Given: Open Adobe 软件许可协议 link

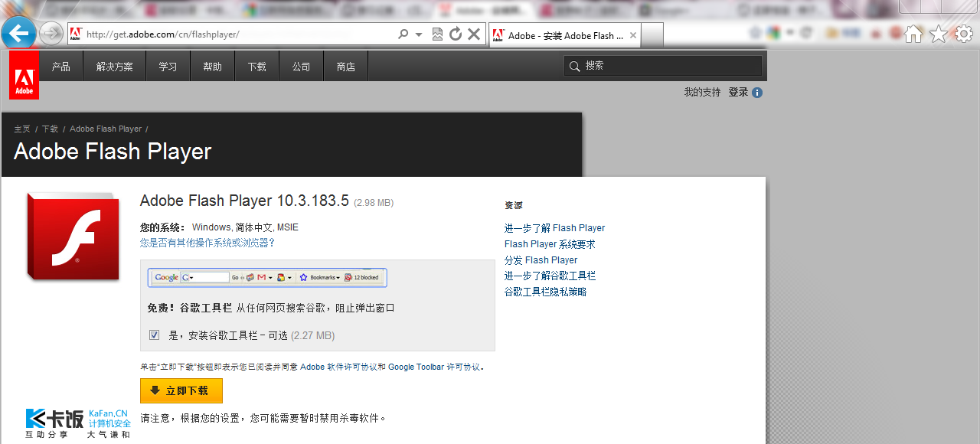Looking at the screenshot, I should (x=338, y=367).
